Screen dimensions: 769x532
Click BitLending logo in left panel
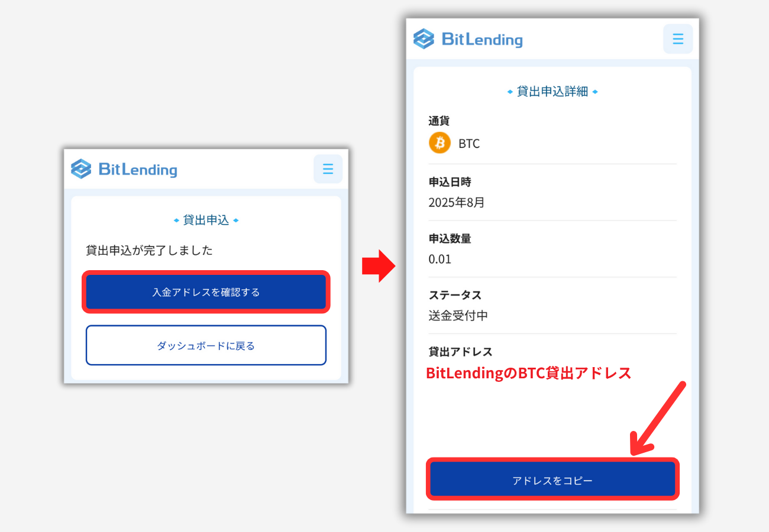(124, 169)
